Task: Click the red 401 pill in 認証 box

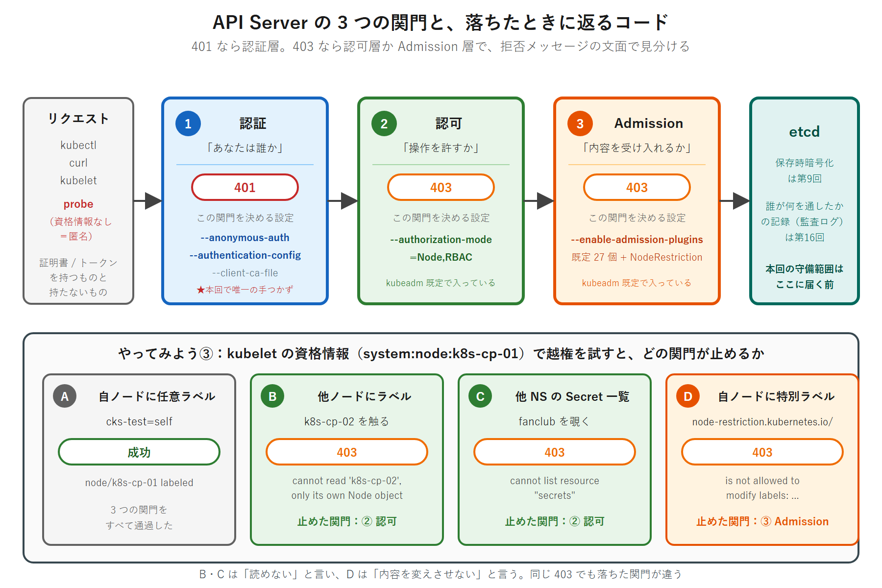Action: click(245, 187)
